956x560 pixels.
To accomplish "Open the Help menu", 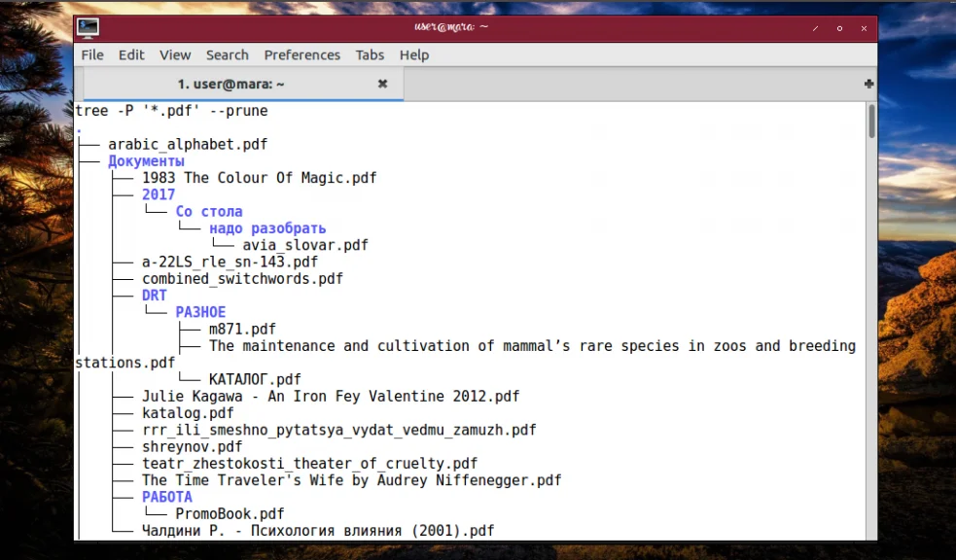I will 414,55.
